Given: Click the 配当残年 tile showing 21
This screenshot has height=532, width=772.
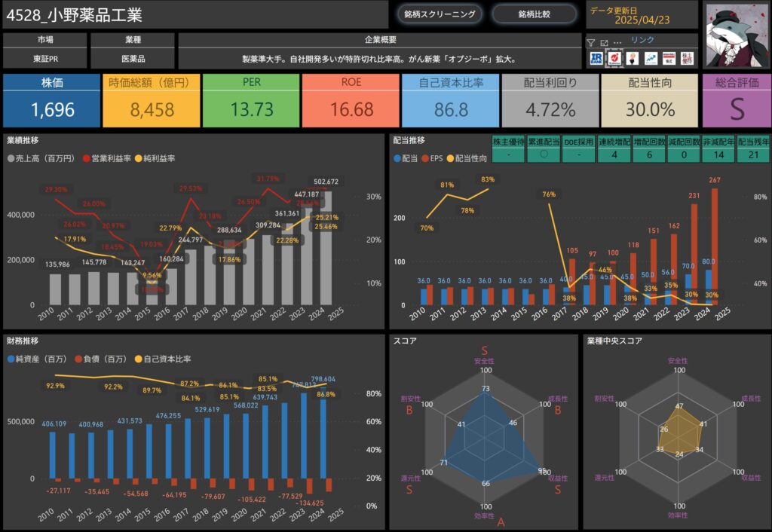Looking at the screenshot, I should 753,148.
